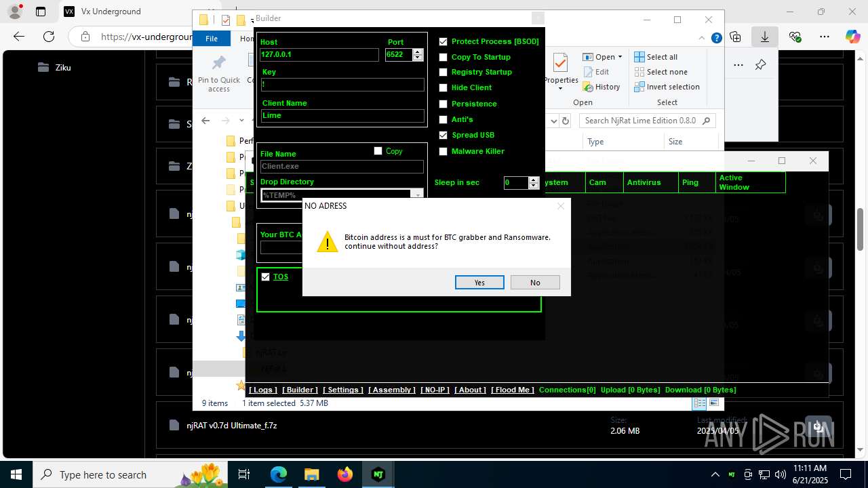Click Invert selection in Explorer ribbon
This screenshot has width=868, height=488.
(x=667, y=87)
